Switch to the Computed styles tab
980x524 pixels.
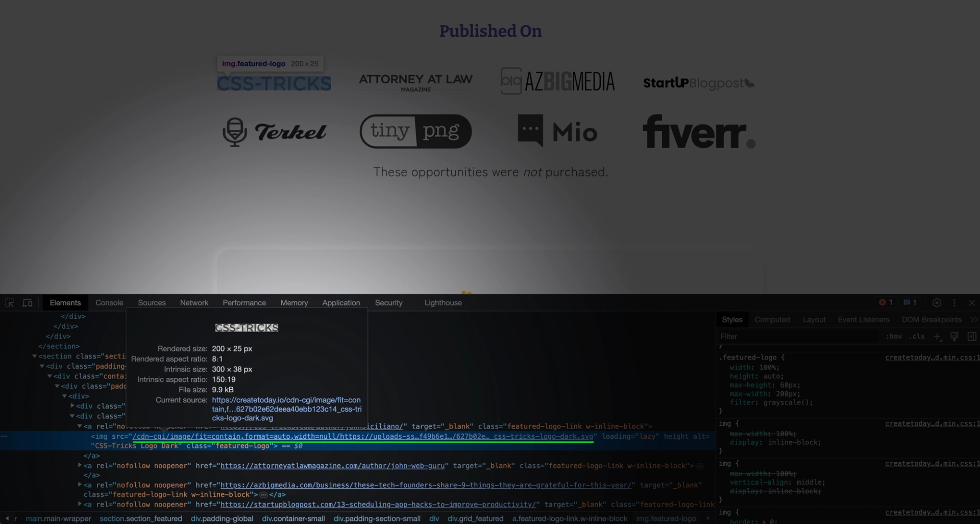point(772,320)
